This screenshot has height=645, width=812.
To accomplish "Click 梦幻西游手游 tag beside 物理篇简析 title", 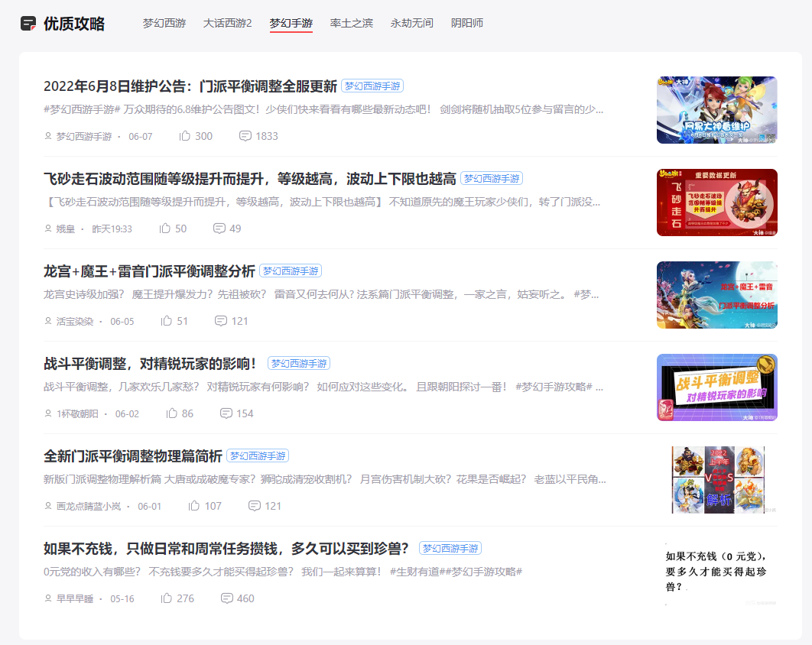I will (x=258, y=456).
